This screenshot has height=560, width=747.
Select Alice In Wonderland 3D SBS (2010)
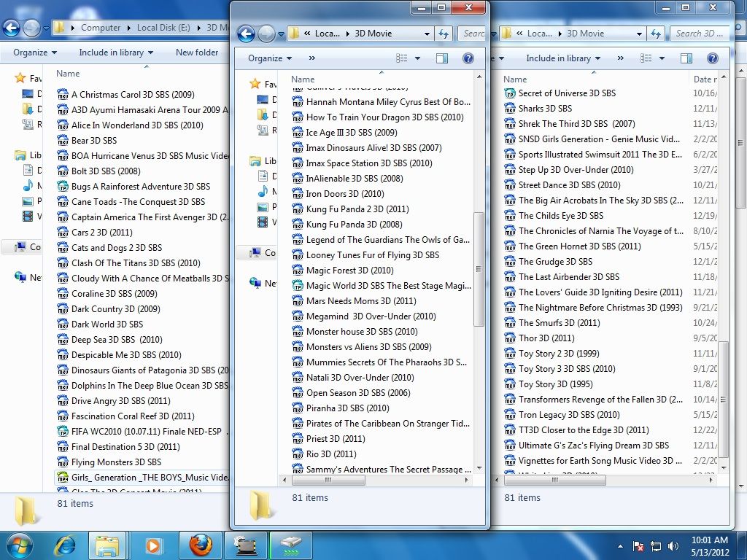[x=137, y=125]
